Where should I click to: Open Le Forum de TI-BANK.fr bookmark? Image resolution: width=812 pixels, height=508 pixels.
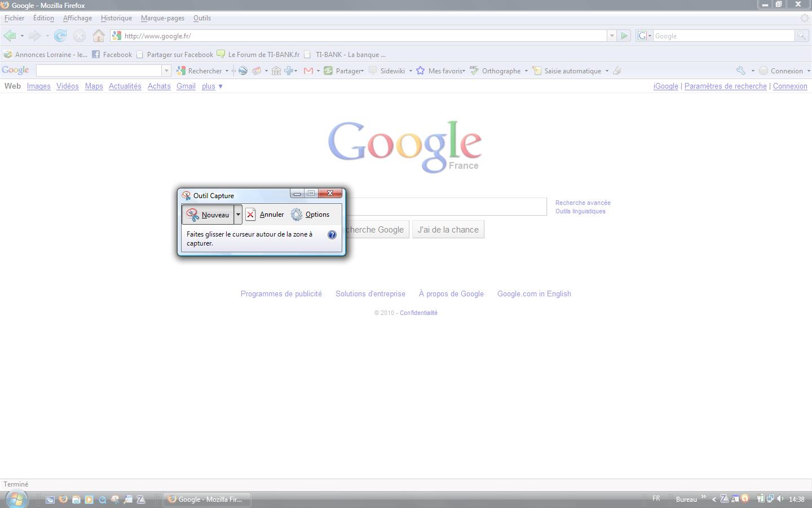pyautogui.click(x=258, y=55)
